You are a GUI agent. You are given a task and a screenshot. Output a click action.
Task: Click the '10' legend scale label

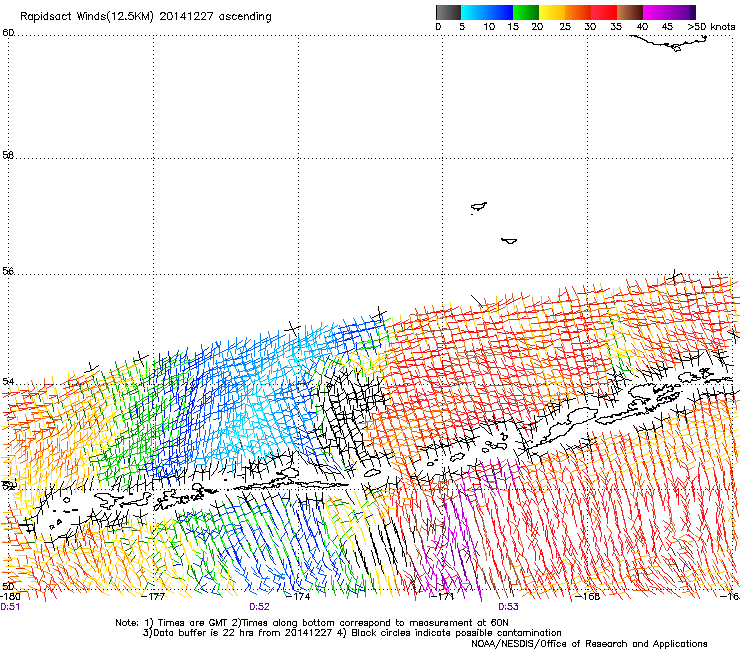[489, 27]
